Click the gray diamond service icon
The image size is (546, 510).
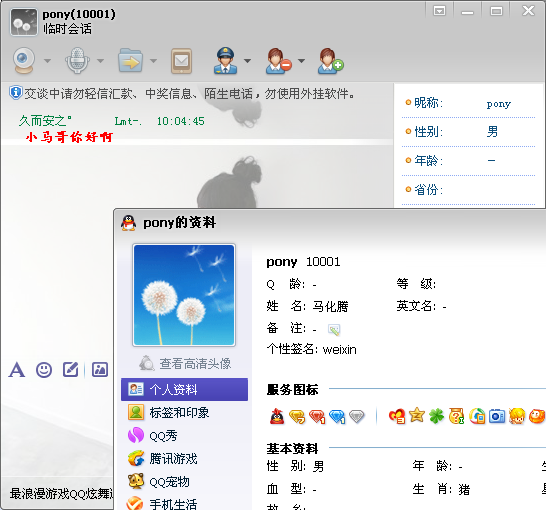tap(357, 416)
